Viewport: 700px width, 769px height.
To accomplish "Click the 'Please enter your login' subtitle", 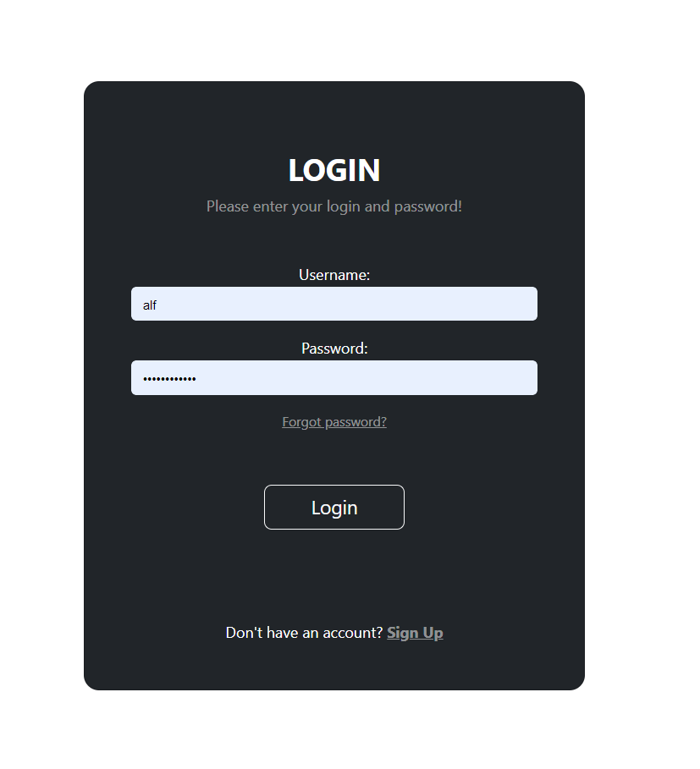I will tap(334, 206).
